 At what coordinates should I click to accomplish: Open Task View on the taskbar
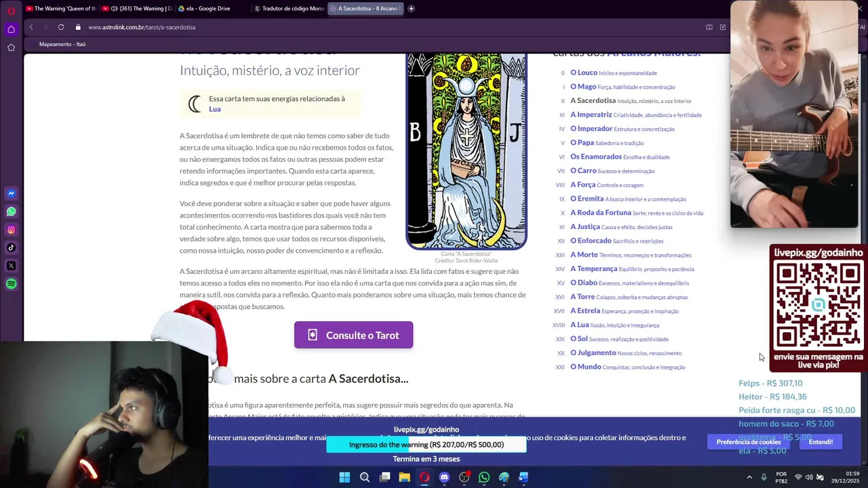pyautogui.click(x=384, y=477)
